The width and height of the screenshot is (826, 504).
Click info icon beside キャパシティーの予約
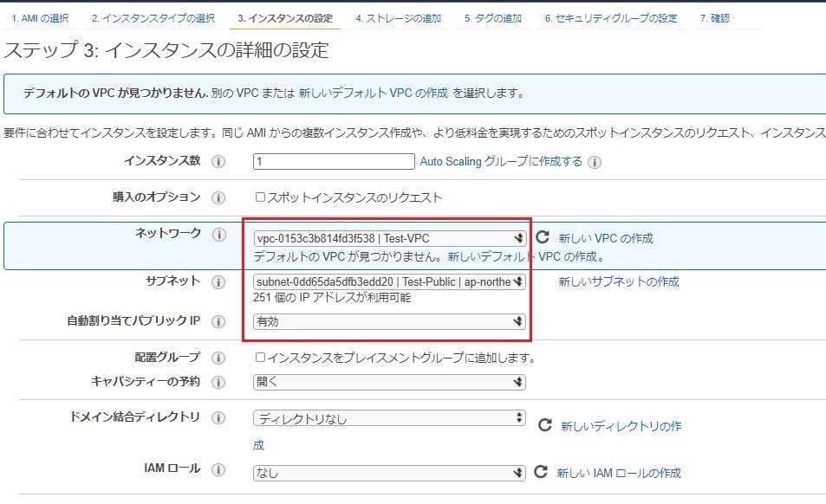pyautogui.click(x=218, y=383)
